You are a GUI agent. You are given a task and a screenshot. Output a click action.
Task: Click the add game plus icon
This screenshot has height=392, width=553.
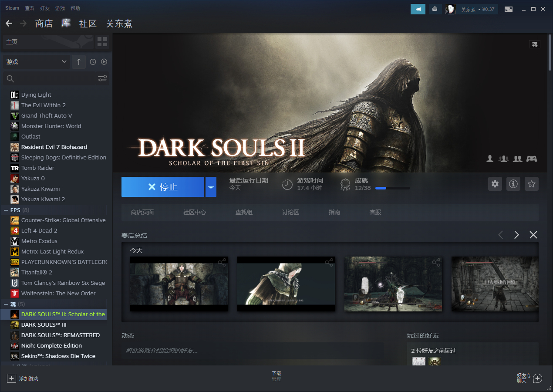(12, 378)
